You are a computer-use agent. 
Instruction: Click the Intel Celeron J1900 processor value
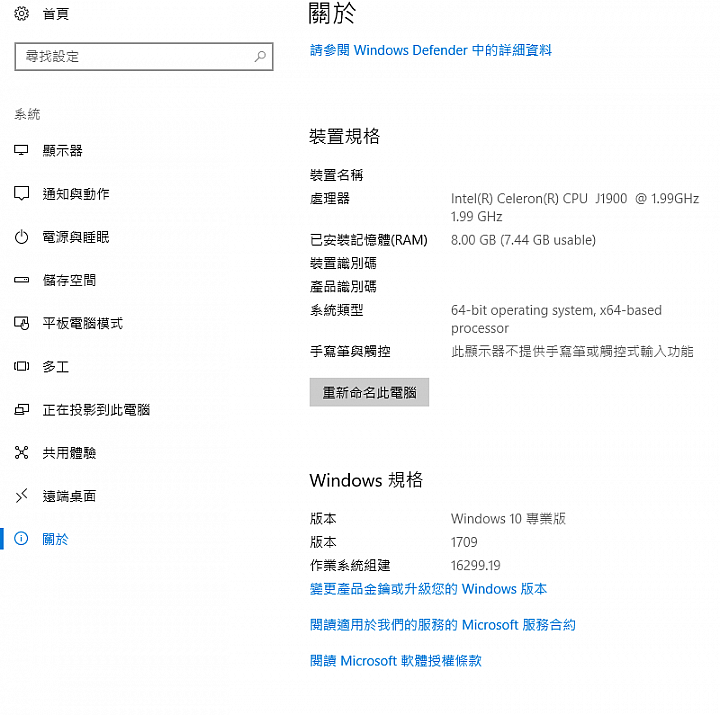(x=575, y=207)
